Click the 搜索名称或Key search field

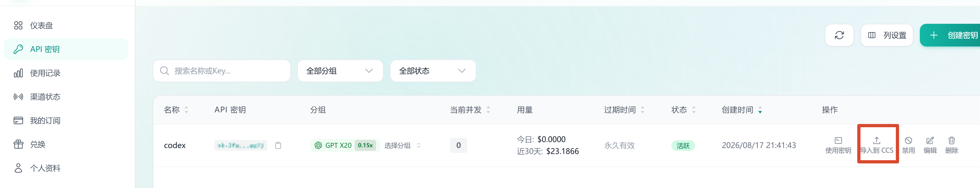coord(222,71)
